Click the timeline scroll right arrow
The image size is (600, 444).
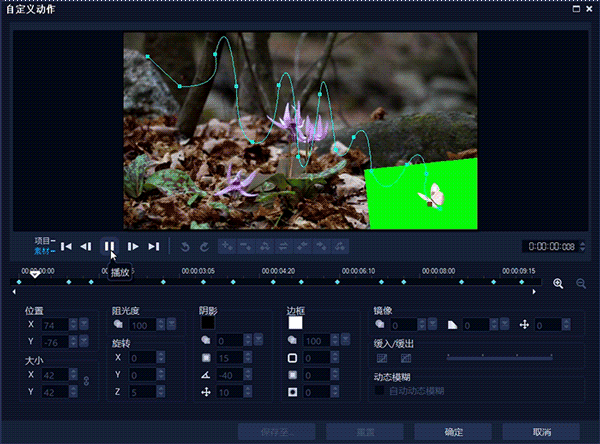point(534,292)
